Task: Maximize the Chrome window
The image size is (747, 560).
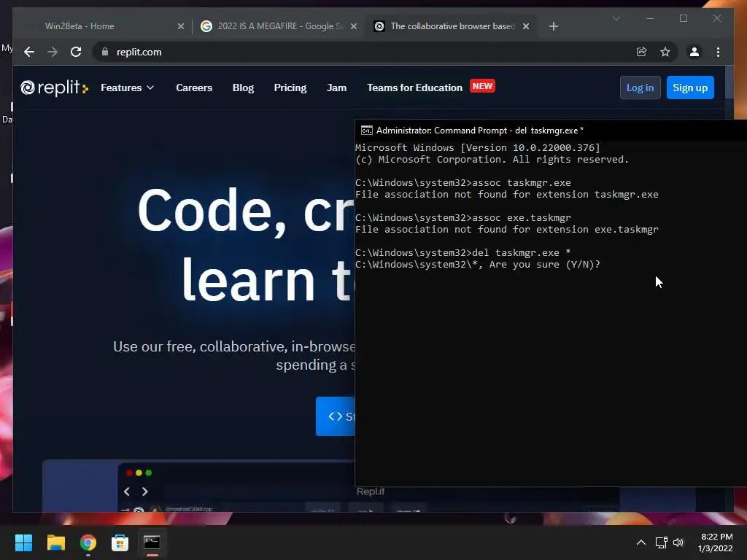Action: 684,18
